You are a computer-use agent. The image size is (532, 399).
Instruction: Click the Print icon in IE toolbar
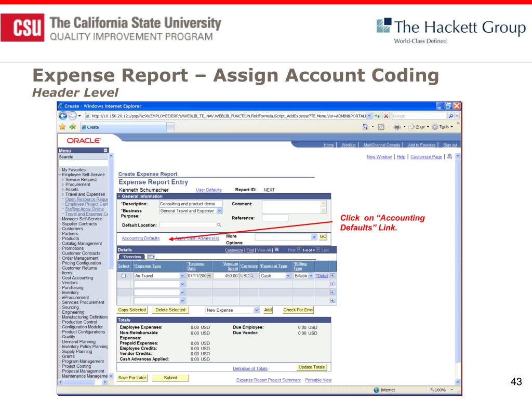397,127
